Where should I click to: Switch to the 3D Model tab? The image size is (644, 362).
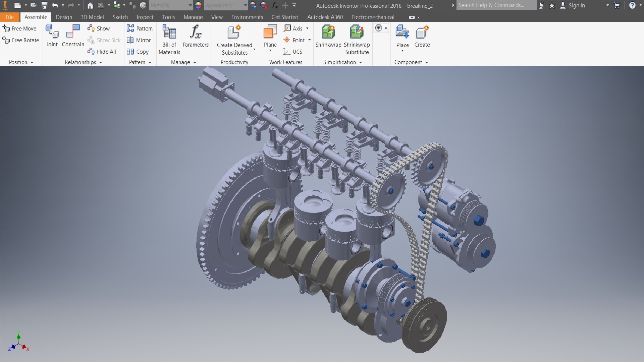pyautogui.click(x=92, y=17)
